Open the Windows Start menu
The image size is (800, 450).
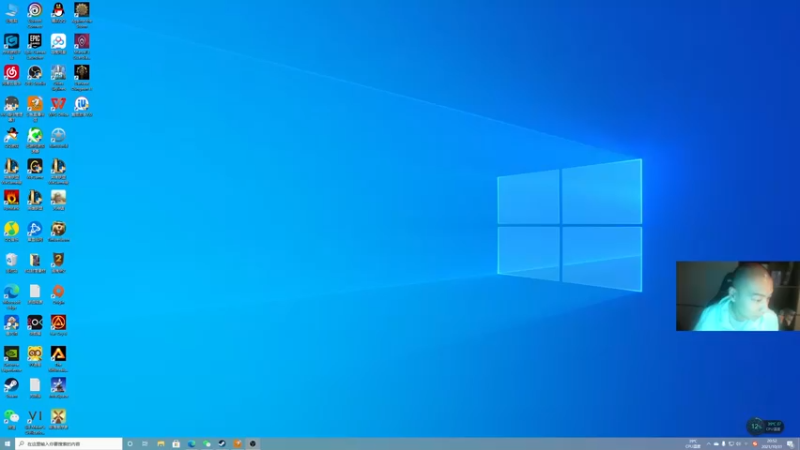pyautogui.click(x=7, y=444)
